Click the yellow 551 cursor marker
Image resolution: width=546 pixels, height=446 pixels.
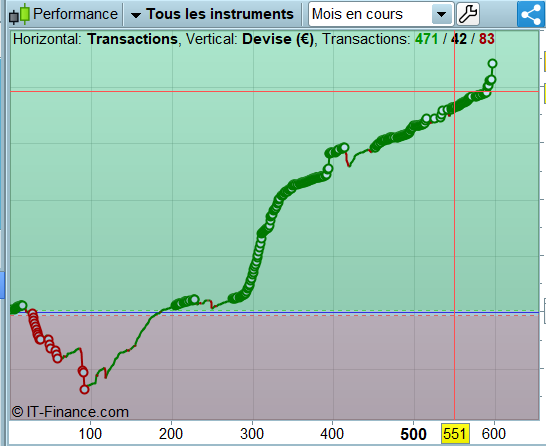[455, 434]
